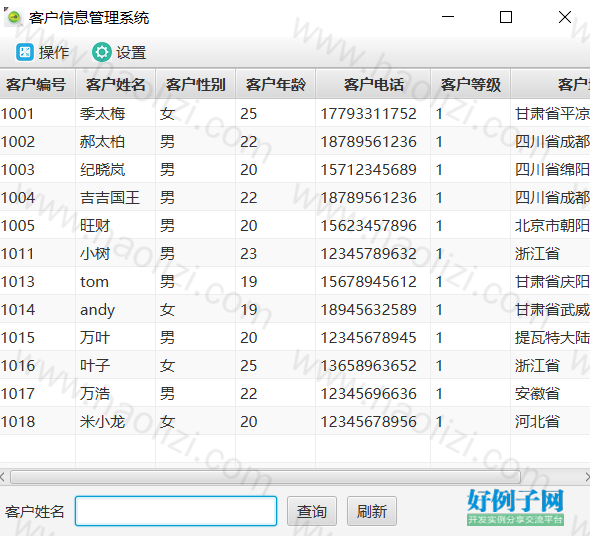Click the name cell 叶子
This screenshot has height=536, width=590.
coord(116,365)
